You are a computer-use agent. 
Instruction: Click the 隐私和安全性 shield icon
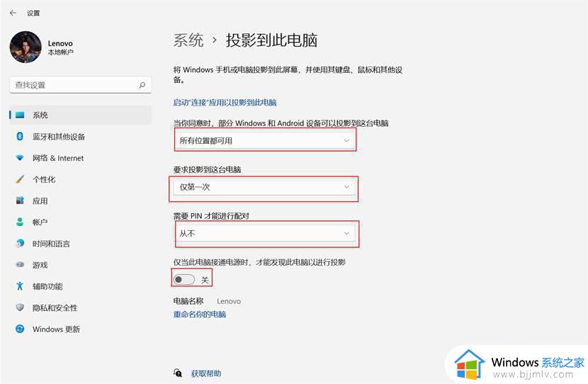pos(20,307)
